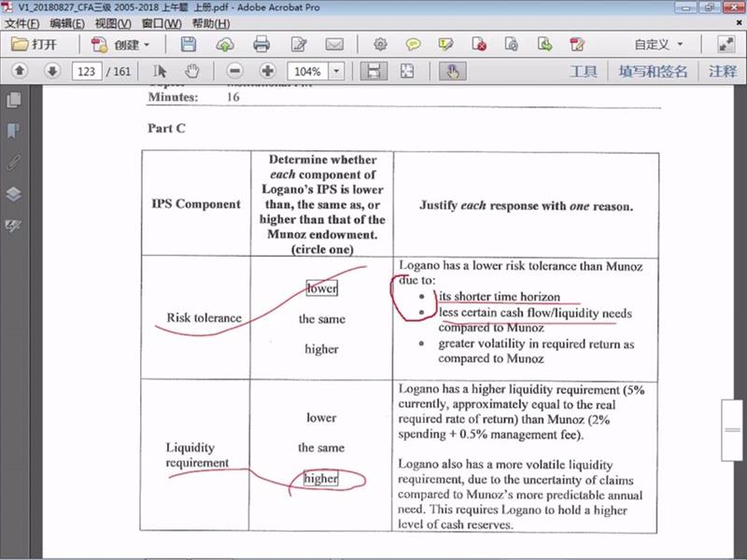Click 'higher' in Liquidity requirement row

pyautogui.click(x=321, y=478)
